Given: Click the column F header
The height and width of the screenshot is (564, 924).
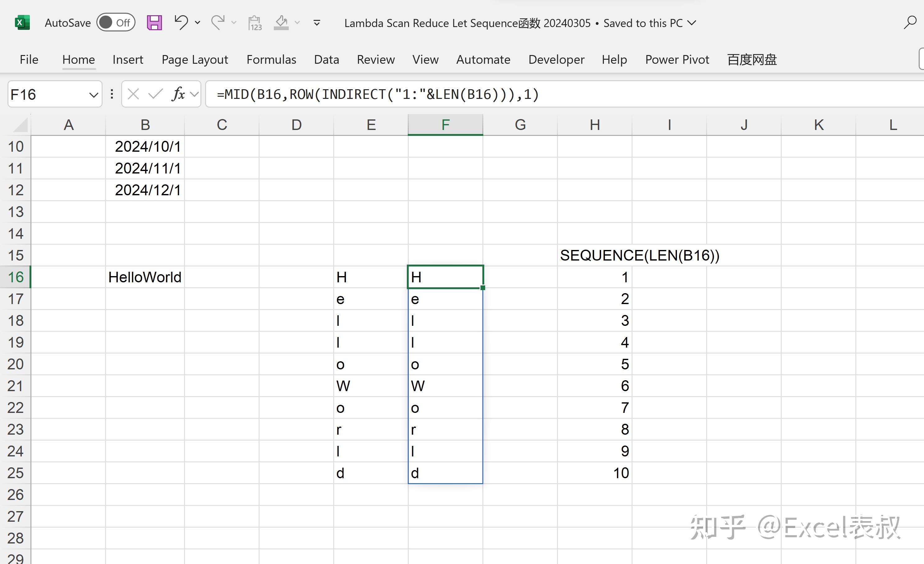Looking at the screenshot, I should coord(445,125).
